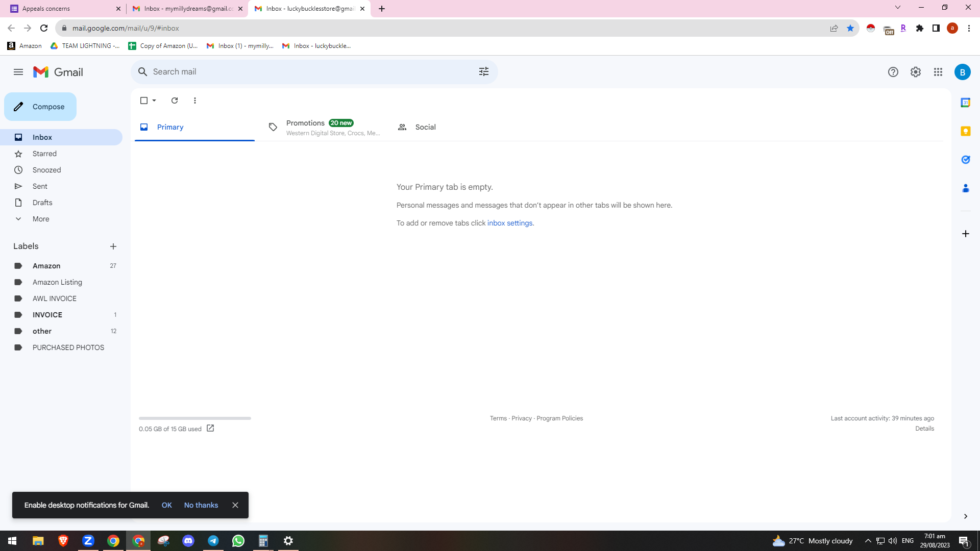The image size is (980, 551).
Task: Bookmark star icon in address bar
Action: pos(850,28)
